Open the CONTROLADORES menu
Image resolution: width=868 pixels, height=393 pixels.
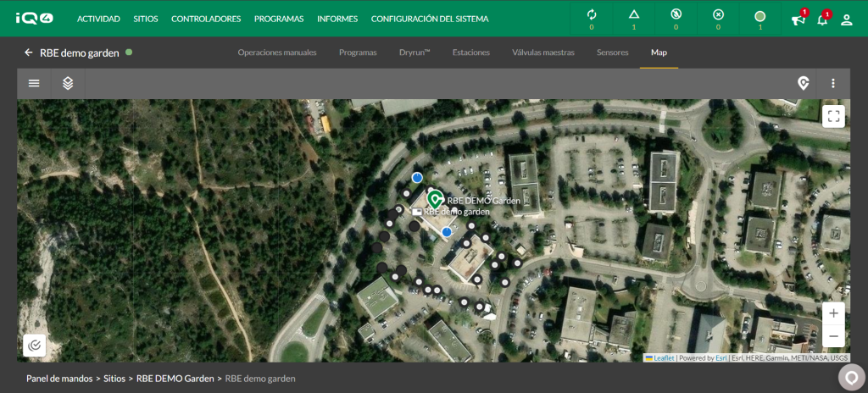click(x=206, y=19)
